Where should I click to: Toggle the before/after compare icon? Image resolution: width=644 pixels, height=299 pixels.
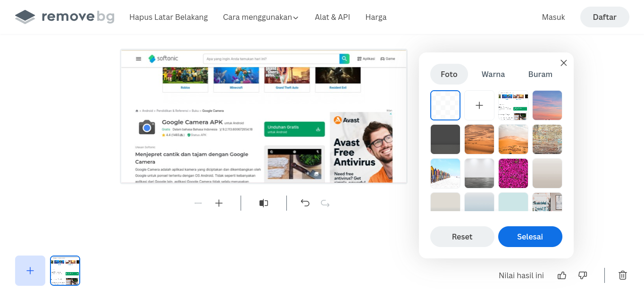tap(264, 203)
